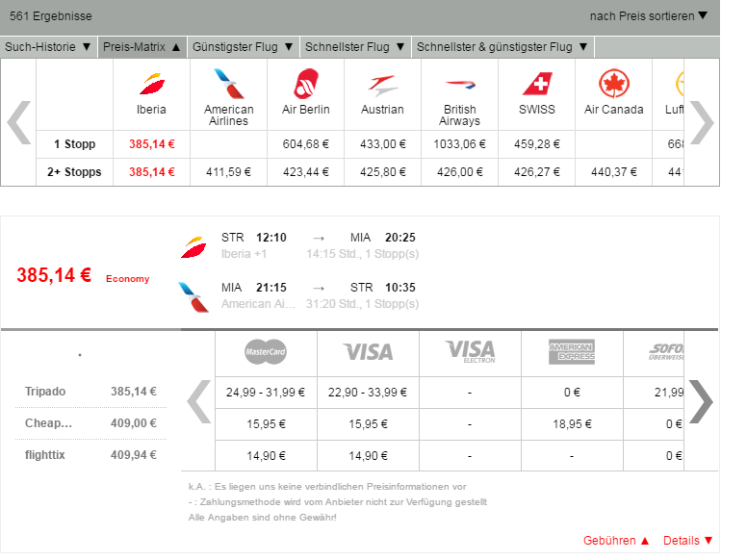This screenshot has height=560, width=747.
Task: Select the Air Berlin logo column
Action: (306, 84)
